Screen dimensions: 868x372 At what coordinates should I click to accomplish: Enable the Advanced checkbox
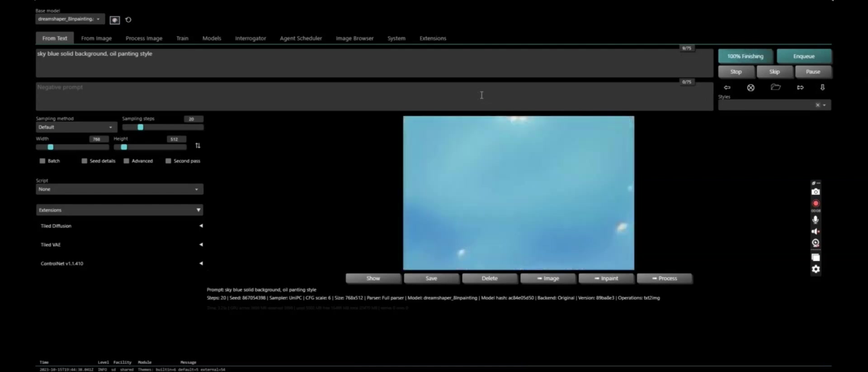(x=127, y=161)
